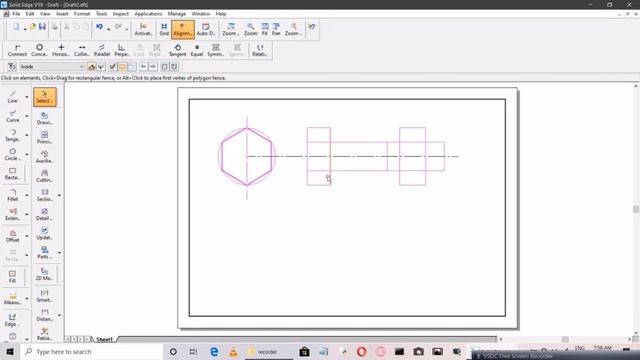This screenshot has width=640, height=360.
Task: Toggle the Auto-Dimension option
Action: coord(206,29)
